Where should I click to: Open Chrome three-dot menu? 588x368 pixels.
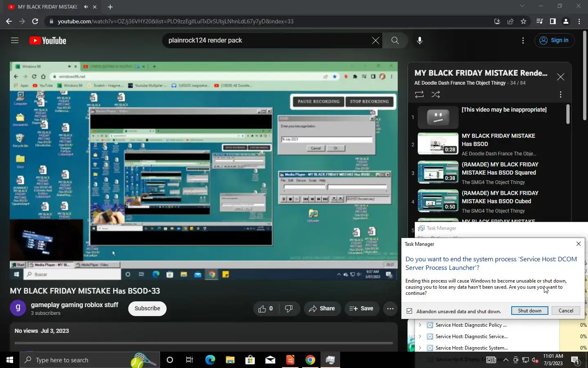579,21
